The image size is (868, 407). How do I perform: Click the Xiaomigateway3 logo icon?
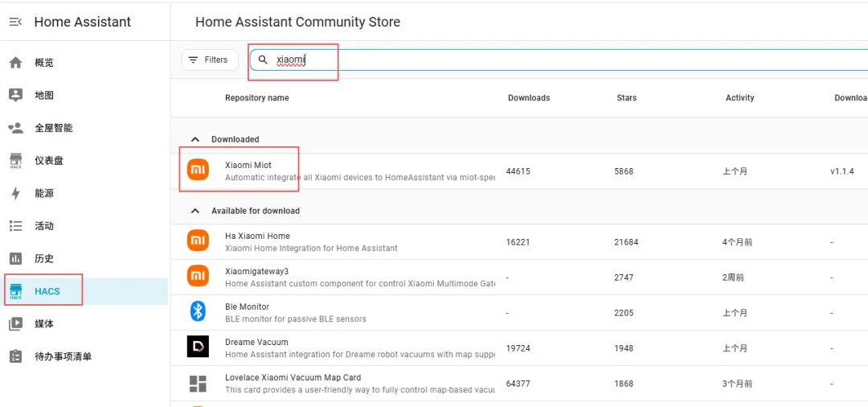click(x=198, y=276)
